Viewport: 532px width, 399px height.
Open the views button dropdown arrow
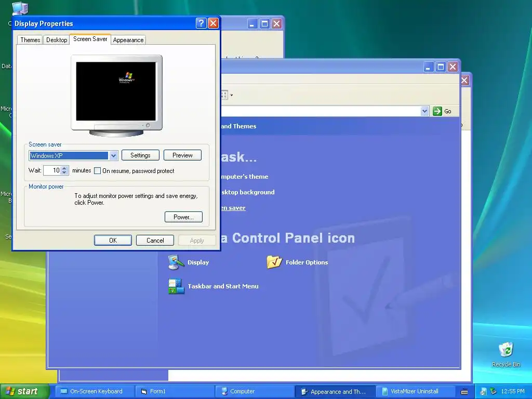(231, 96)
